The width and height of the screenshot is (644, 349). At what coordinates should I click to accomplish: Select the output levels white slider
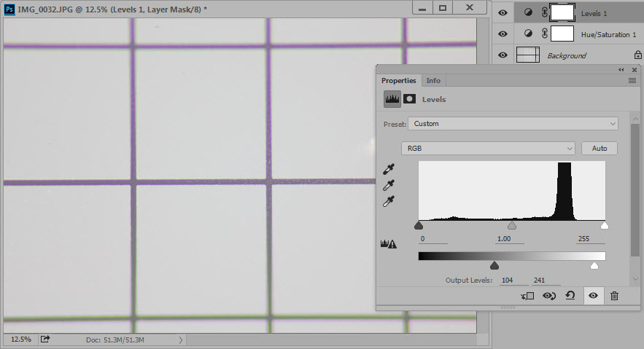594,265
